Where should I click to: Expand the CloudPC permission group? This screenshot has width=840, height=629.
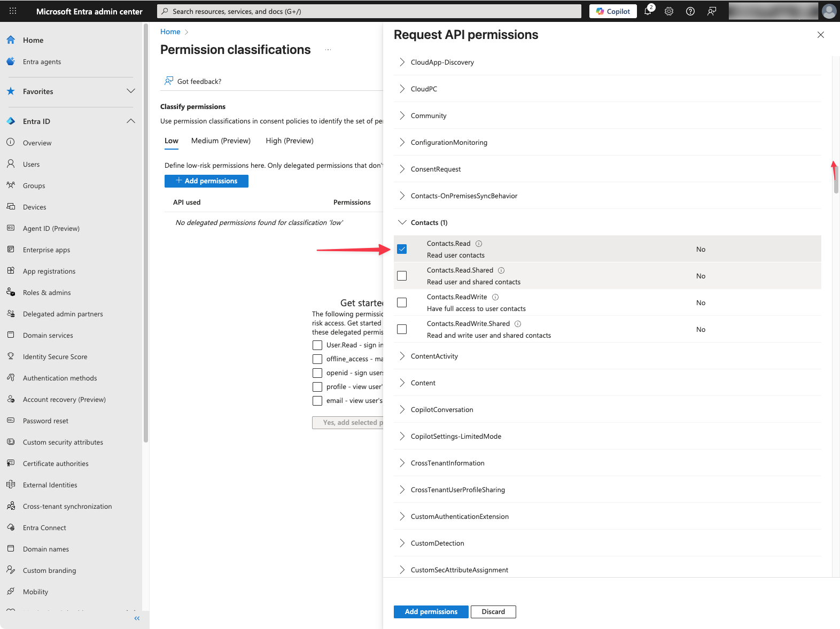(x=402, y=89)
